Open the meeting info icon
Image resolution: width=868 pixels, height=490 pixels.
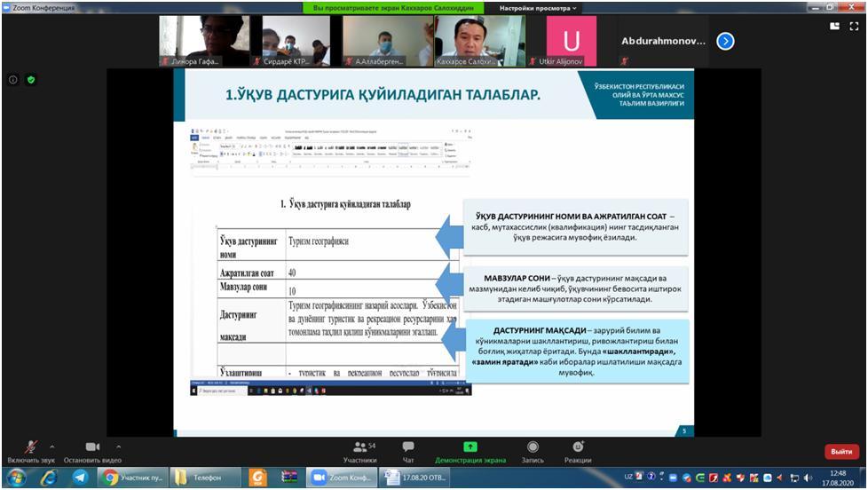pyautogui.click(x=13, y=80)
